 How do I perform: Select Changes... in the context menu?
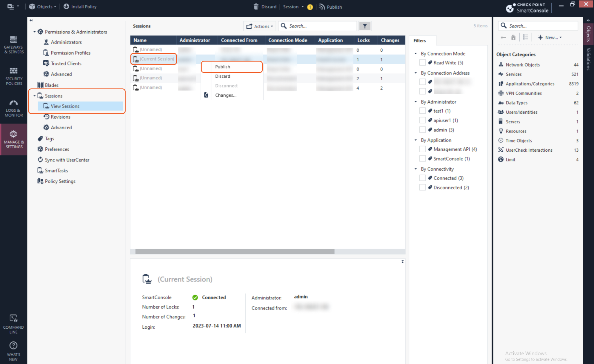coord(226,95)
